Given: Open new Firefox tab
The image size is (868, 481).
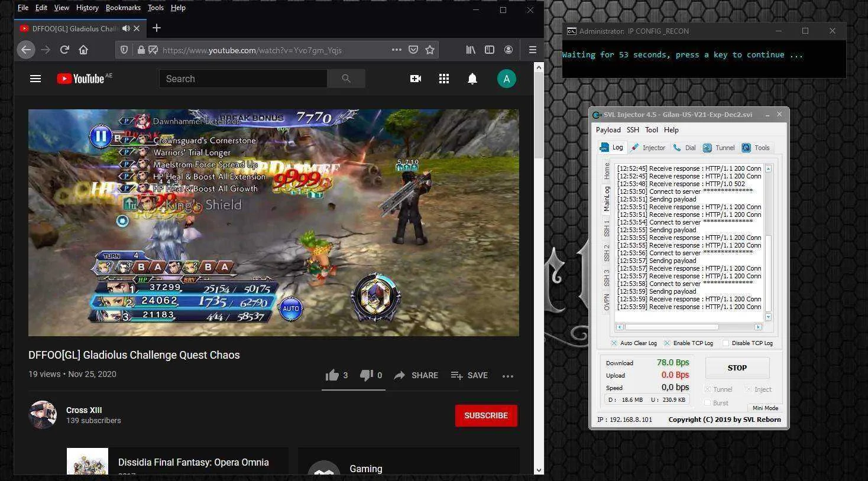Looking at the screenshot, I should point(156,28).
